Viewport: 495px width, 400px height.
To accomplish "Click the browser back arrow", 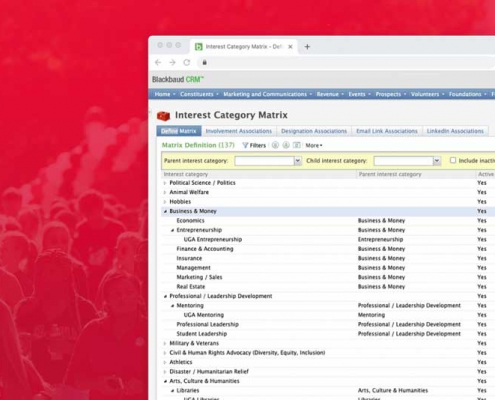I will click(158, 62).
